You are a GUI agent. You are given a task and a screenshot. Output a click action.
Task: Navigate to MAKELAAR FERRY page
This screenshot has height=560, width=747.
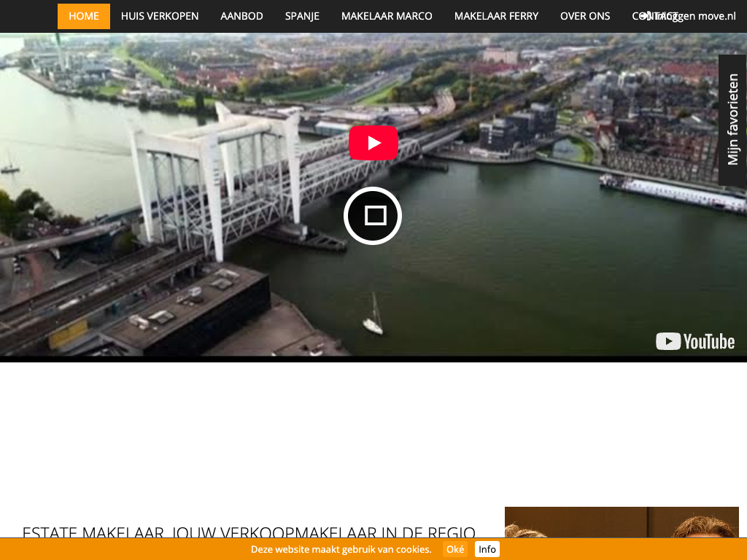[496, 16]
